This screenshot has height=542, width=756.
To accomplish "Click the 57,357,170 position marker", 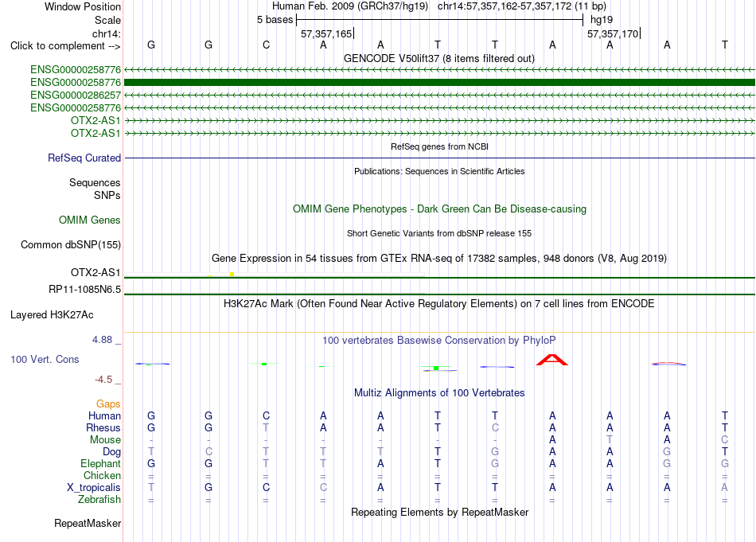I will tap(613, 33).
